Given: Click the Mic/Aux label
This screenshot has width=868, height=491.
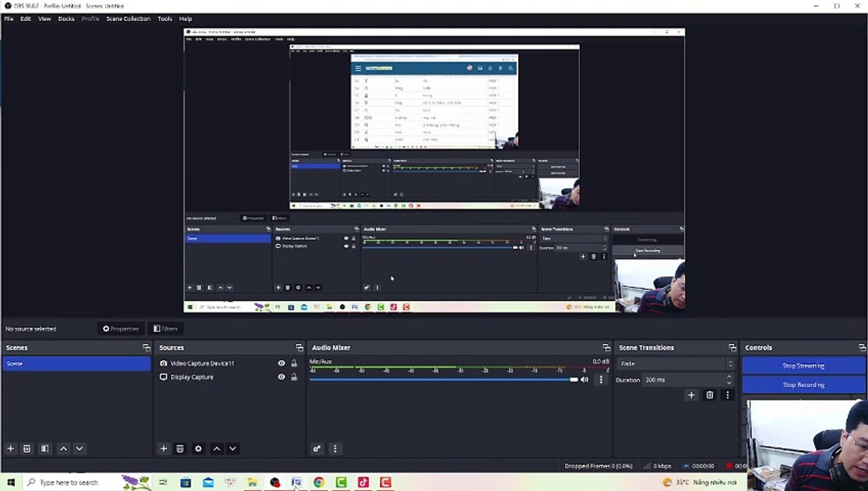Looking at the screenshot, I should [321, 361].
